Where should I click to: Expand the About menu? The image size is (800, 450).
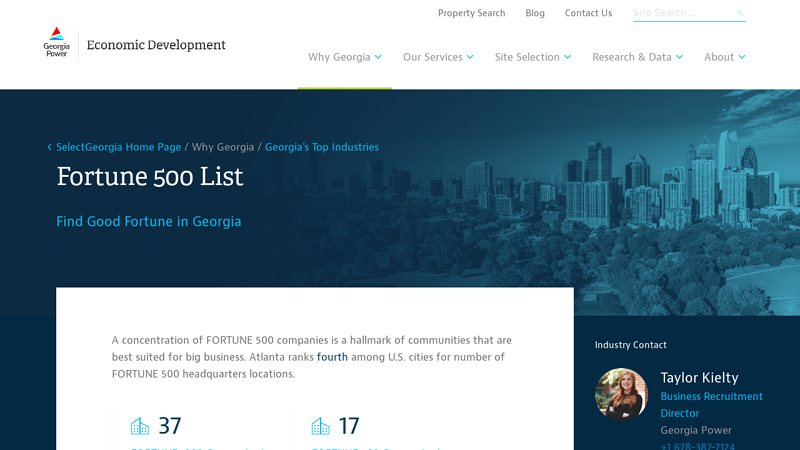click(x=724, y=57)
